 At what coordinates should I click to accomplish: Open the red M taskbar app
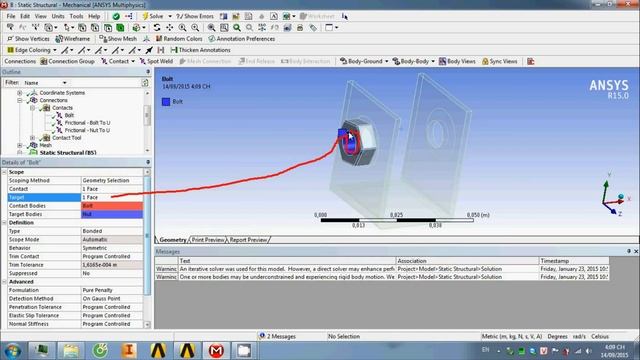pos(216,351)
